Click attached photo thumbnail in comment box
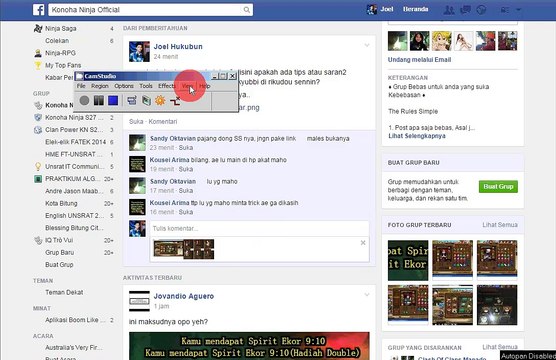The width and height of the screenshot is (556, 360). pos(184,249)
